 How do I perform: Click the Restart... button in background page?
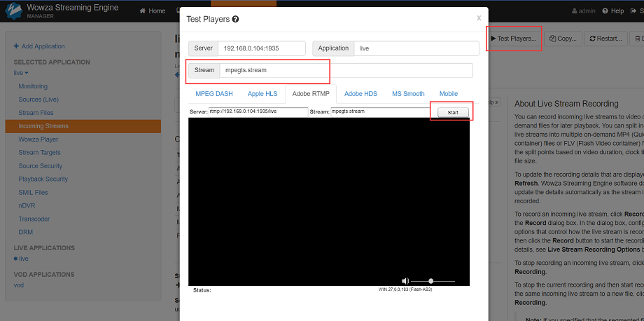[x=605, y=39]
